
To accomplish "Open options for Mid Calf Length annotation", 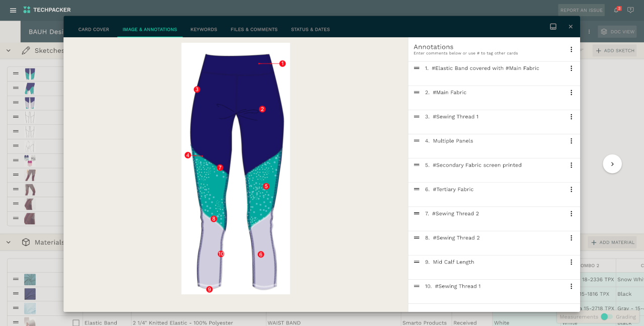I will tap(571, 262).
